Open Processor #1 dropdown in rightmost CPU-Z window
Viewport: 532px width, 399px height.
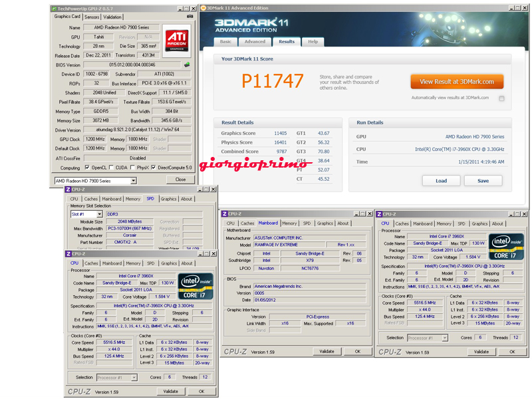coord(445,338)
